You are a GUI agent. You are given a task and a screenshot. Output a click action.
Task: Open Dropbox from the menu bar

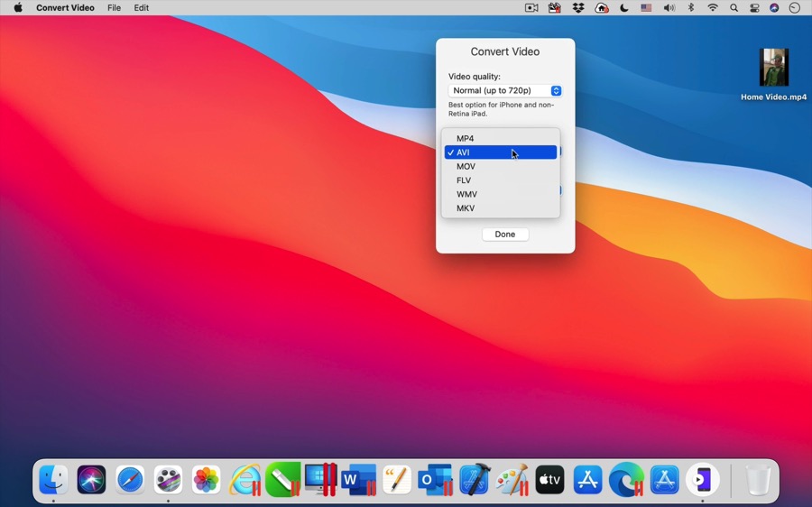[578, 8]
